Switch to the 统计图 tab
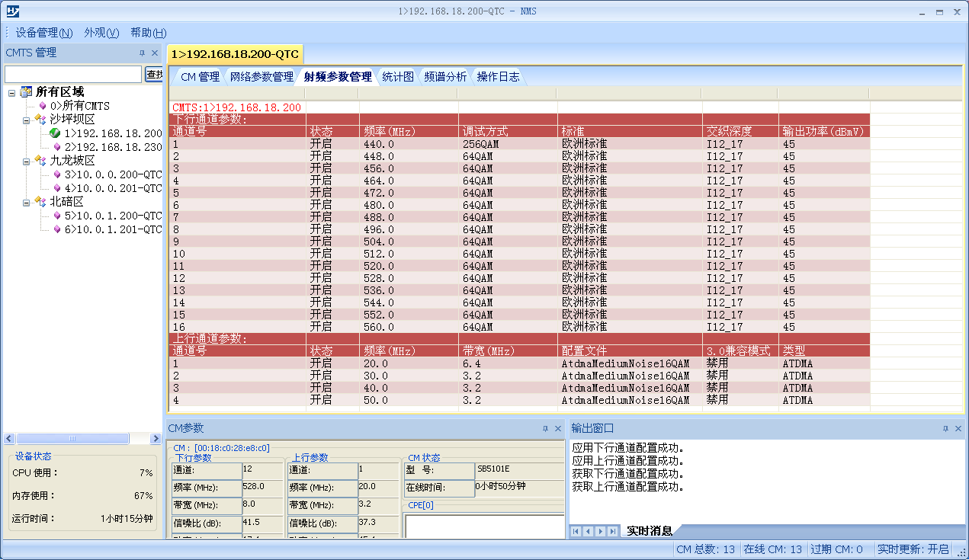The height and width of the screenshot is (560, 969). [398, 76]
